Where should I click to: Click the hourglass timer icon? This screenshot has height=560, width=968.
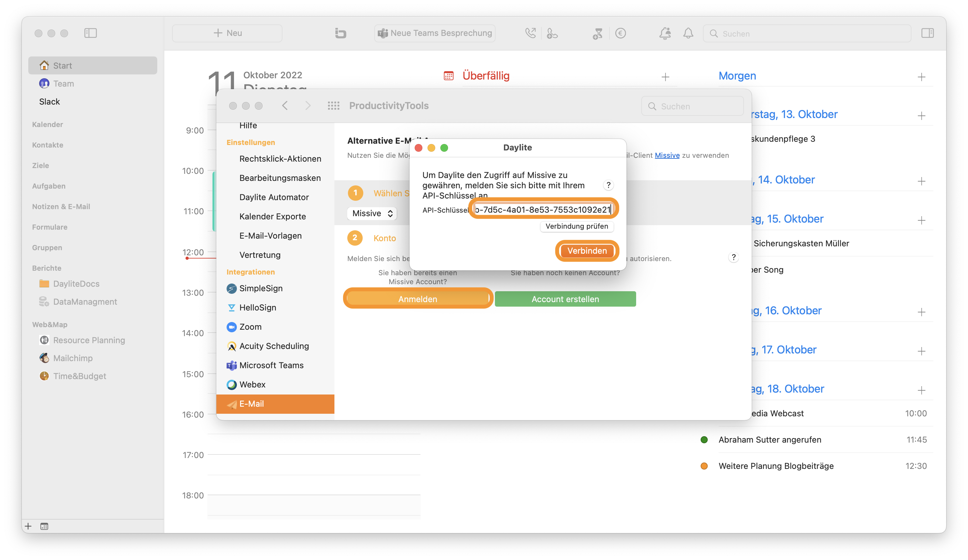point(597,33)
